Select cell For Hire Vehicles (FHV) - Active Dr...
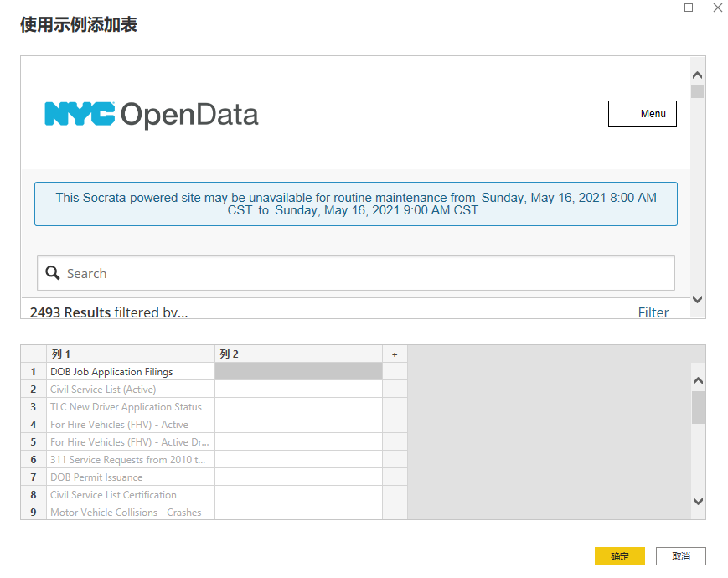 click(x=131, y=442)
